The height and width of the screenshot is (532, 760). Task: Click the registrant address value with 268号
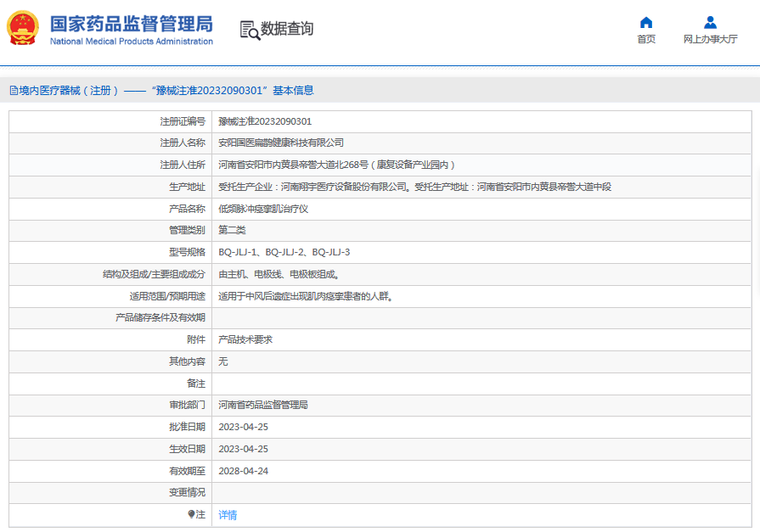point(336,165)
